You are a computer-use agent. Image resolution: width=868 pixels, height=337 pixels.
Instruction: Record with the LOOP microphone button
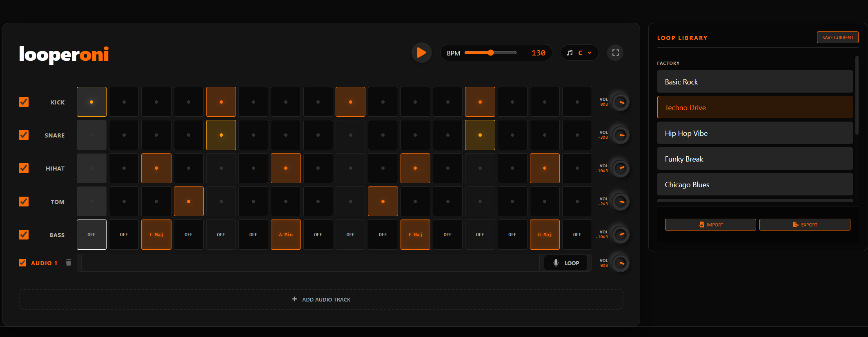point(566,263)
